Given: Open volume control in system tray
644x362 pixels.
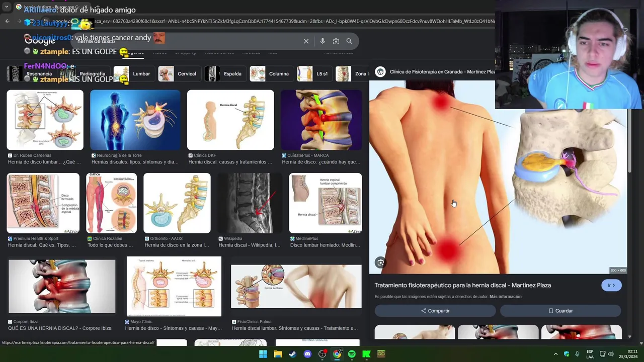Looking at the screenshot, I should click(x=611, y=354).
